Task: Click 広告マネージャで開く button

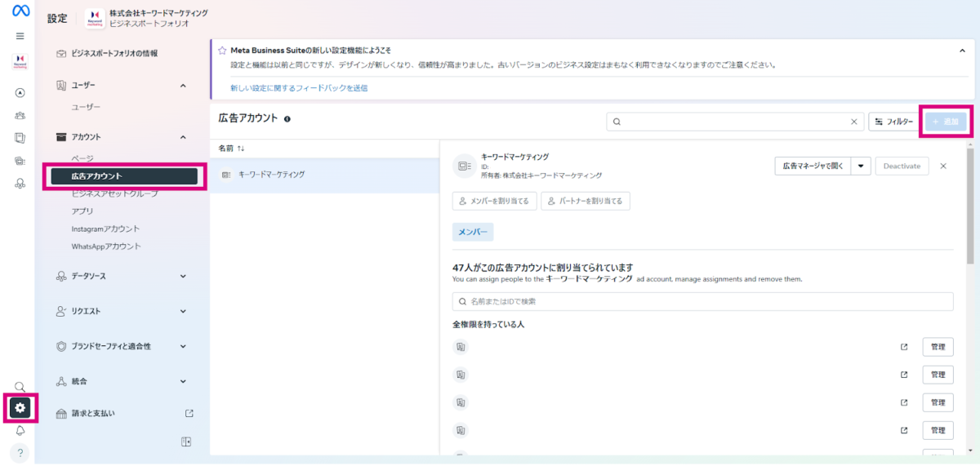Action: click(x=813, y=166)
